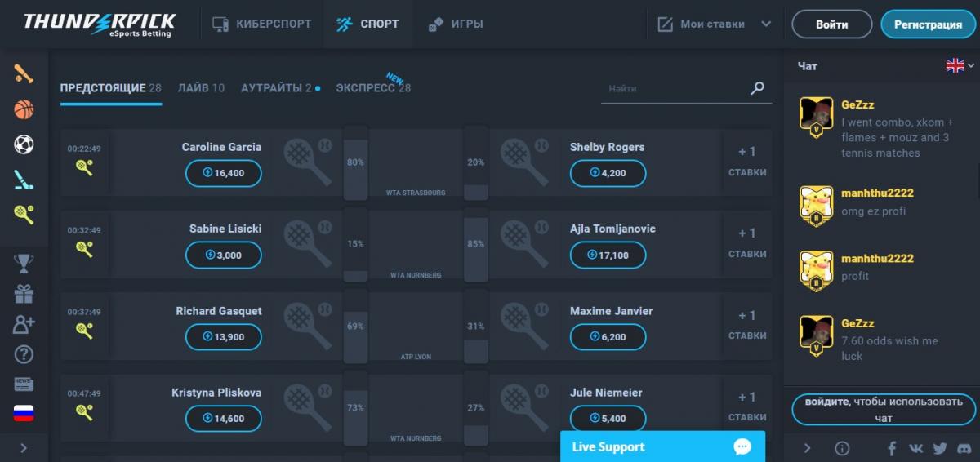Click tennis icon beside 00:47:49 timer

(x=84, y=412)
